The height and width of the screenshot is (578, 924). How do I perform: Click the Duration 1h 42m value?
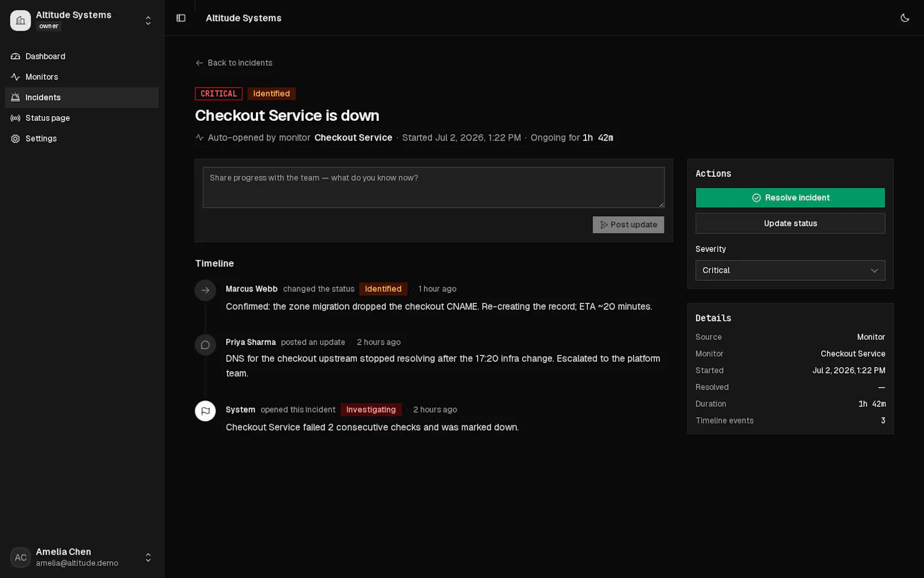871,404
